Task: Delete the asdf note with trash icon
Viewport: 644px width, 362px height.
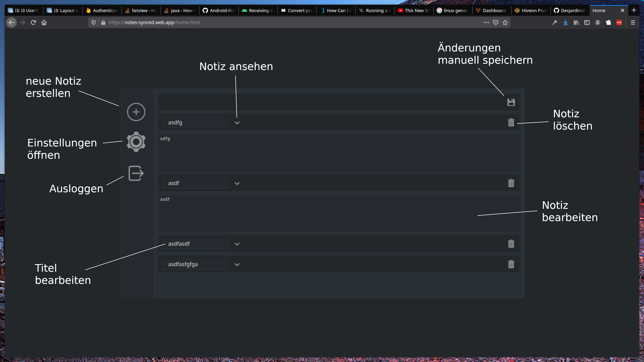Action: coord(511,183)
